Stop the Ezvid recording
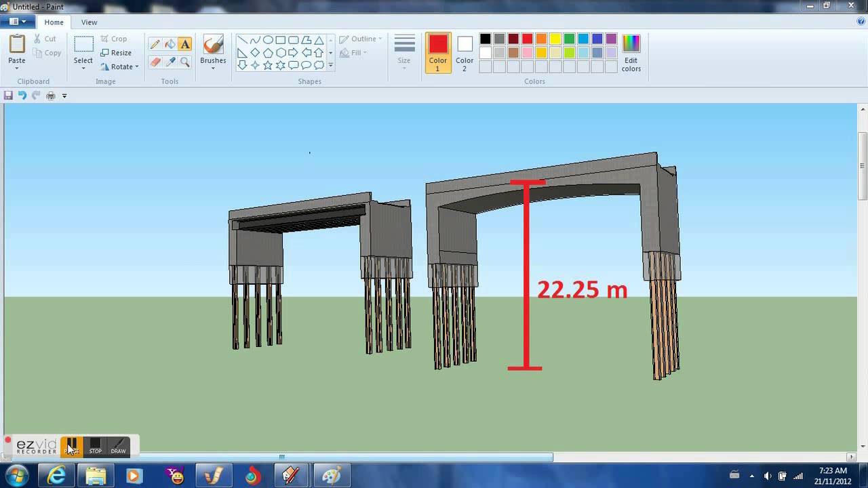Viewport: 868px width, 488px height. pos(96,447)
